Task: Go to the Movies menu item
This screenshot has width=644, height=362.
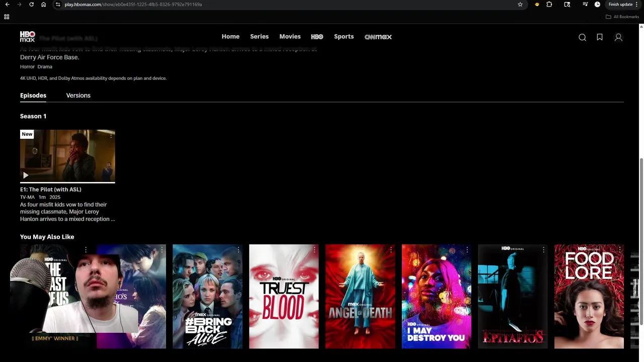Action: click(290, 37)
